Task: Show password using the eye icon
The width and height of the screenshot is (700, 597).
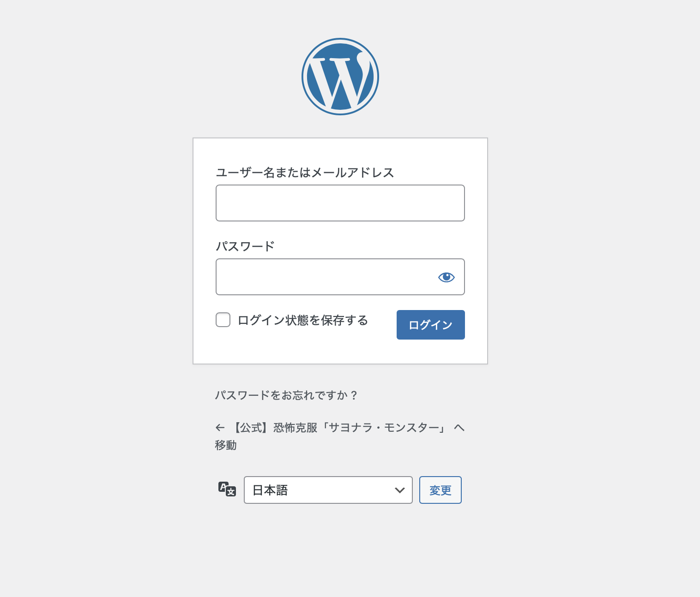Action: pyautogui.click(x=446, y=277)
